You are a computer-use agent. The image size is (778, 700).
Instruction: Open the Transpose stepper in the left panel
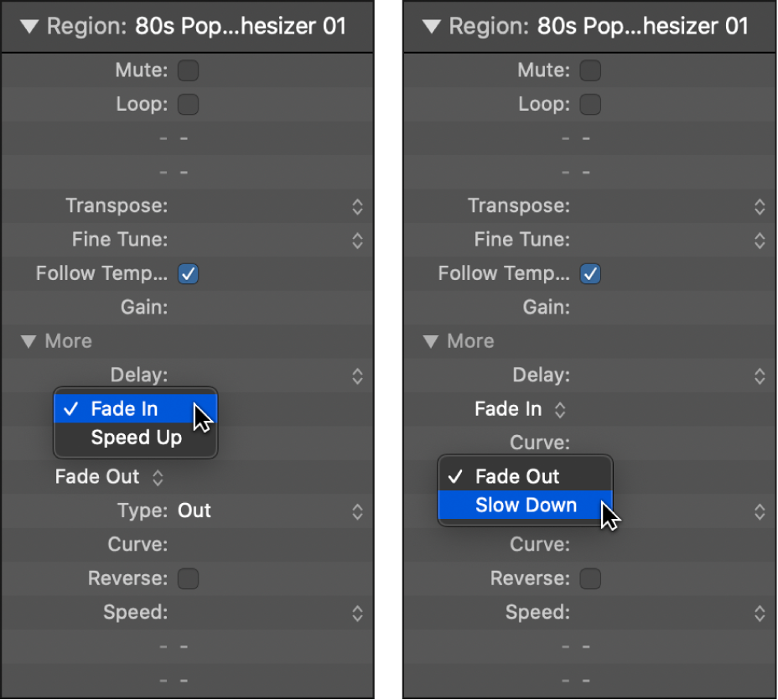tap(356, 206)
